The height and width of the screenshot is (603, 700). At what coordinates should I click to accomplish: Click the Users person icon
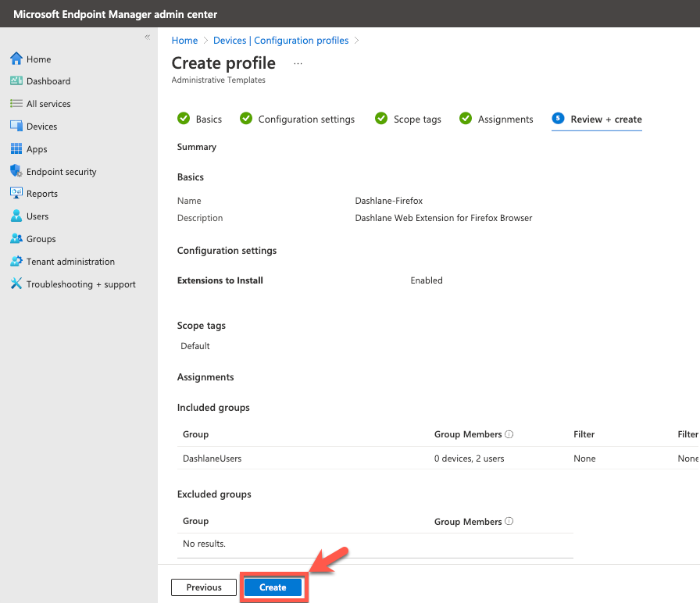16,216
